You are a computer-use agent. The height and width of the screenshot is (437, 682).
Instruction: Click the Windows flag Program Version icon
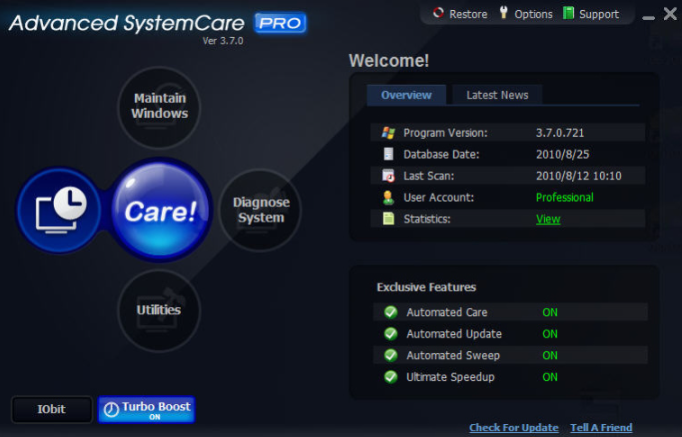[x=388, y=133]
